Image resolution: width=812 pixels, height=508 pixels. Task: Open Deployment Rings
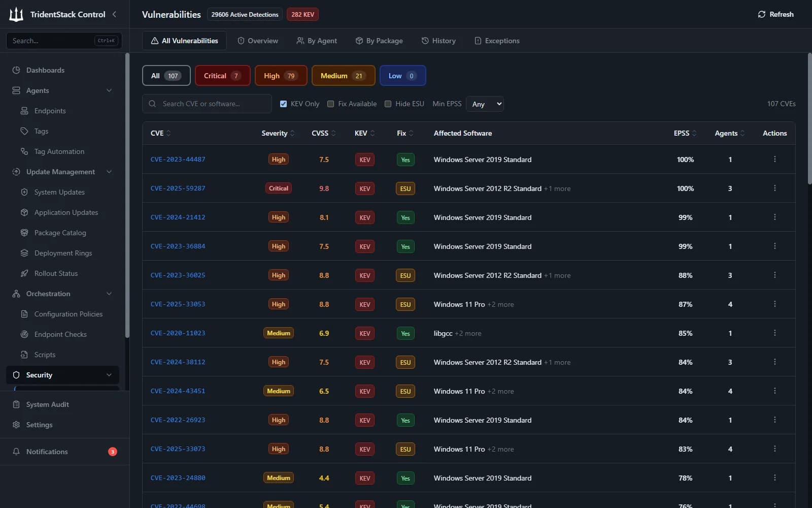point(62,253)
